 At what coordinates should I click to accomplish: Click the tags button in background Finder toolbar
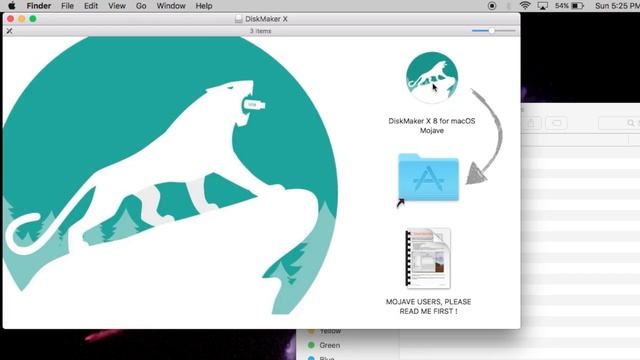point(556,123)
